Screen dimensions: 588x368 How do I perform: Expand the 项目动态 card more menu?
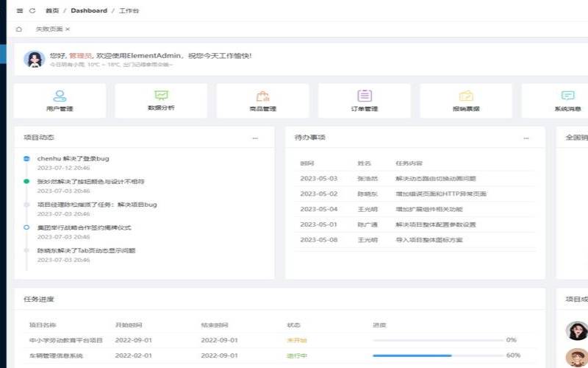[255, 138]
